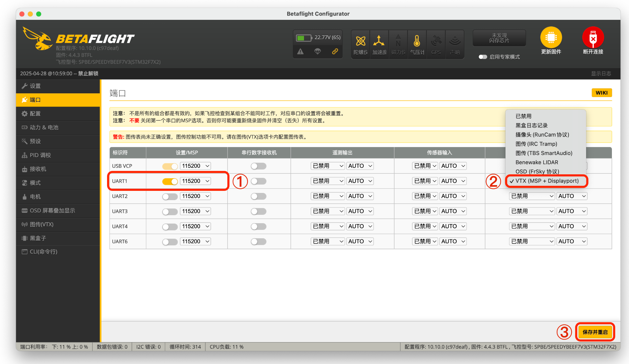
Task: Click the 电机 motors tab icon
Action: pos(24,197)
